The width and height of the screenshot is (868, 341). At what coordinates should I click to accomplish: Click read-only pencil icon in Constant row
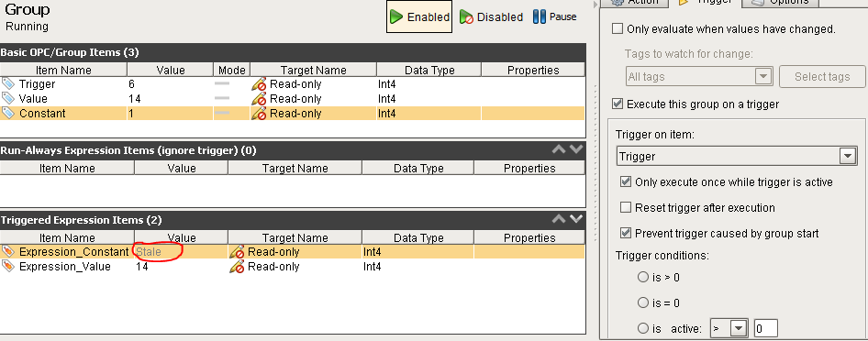(x=259, y=114)
